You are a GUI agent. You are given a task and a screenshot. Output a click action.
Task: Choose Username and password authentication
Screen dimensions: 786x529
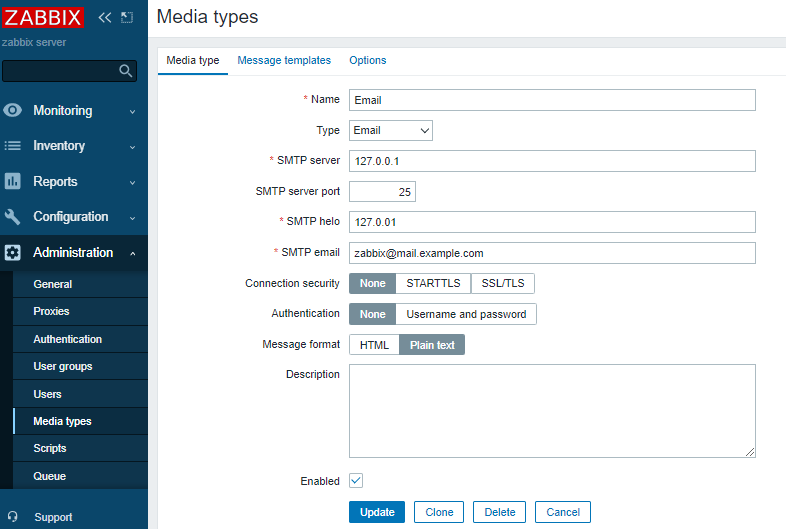point(466,314)
